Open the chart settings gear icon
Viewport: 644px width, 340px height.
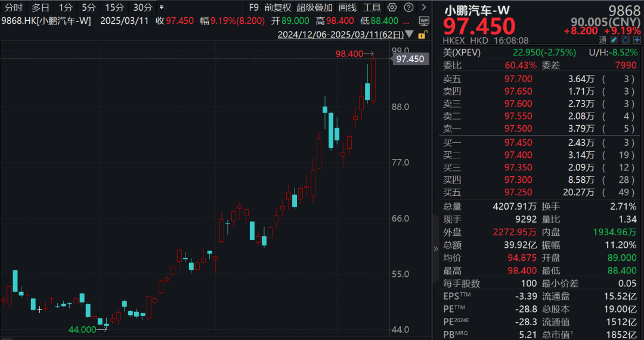[x=392, y=8]
